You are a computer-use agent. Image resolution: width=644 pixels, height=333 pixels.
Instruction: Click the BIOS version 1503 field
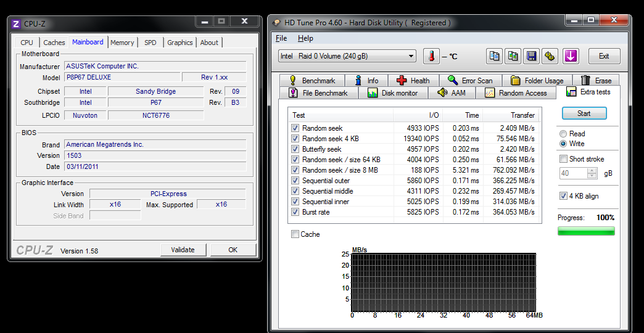pos(155,155)
